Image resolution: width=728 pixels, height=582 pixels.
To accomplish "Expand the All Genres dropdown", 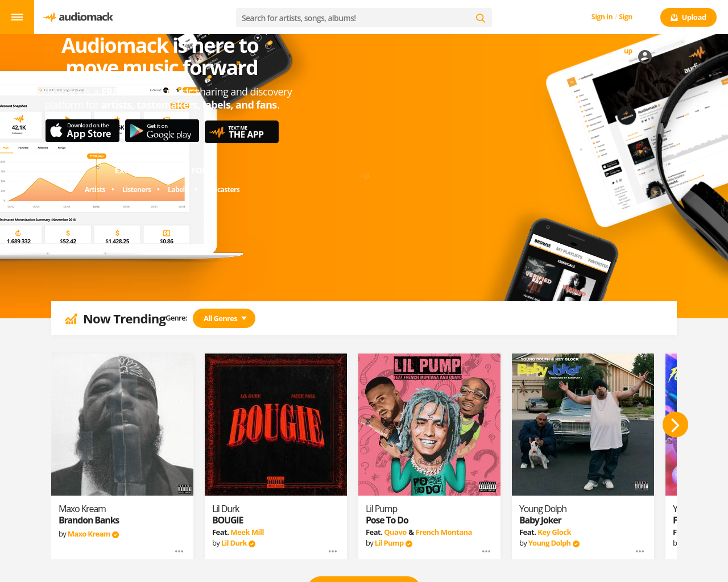I will click(224, 318).
